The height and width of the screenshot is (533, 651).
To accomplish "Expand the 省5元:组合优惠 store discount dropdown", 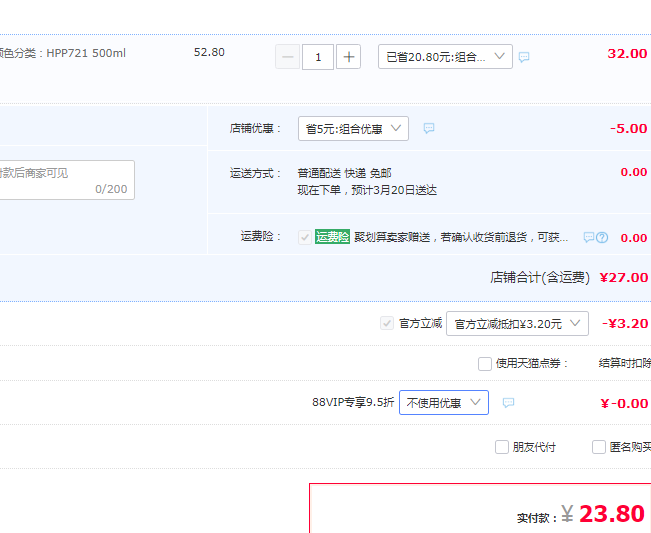I will [x=353, y=129].
